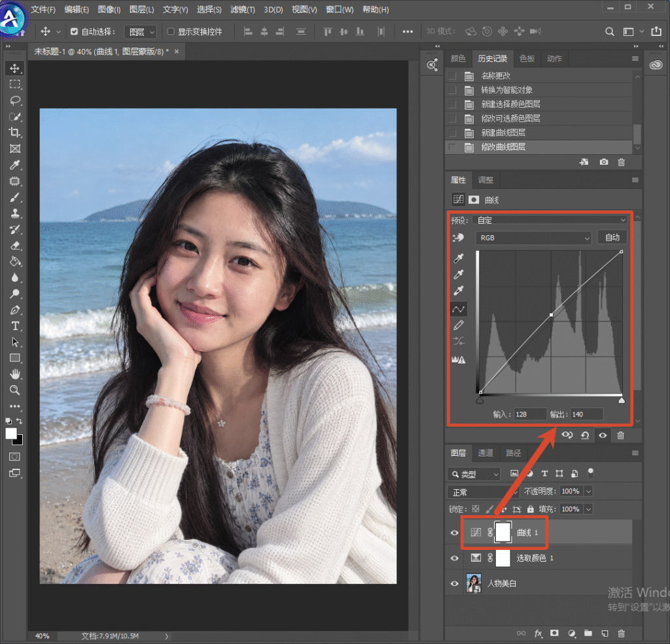The image size is (670, 644).
Task: Select the Move tool in the toolbox
Action: (x=15, y=69)
